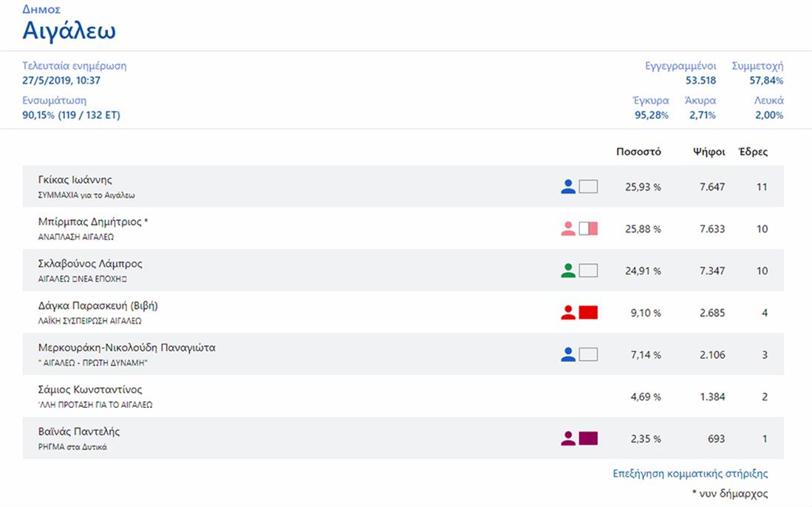The width and height of the screenshot is (812, 507).
Task: Click the Συμμετοχή value 57,84%
Action: tap(766, 81)
